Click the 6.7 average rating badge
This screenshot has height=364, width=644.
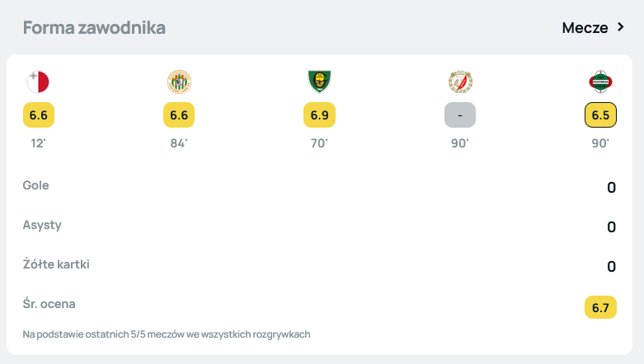[x=599, y=308]
